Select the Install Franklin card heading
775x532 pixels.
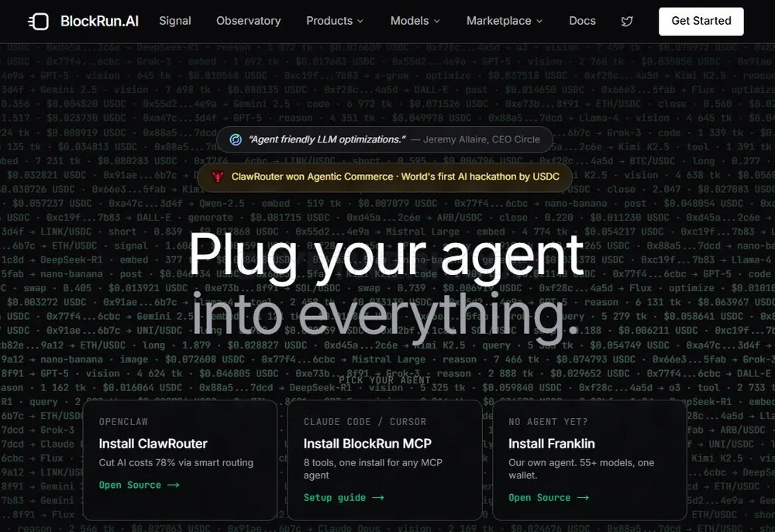coord(552,444)
